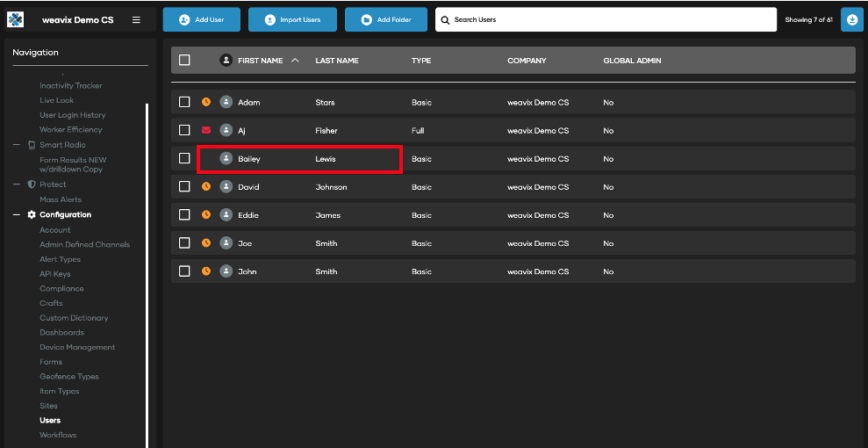Viewport: 868px width, 448px height.
Task: Click the orange clock icon beside Adam
Action: point(206,102)
